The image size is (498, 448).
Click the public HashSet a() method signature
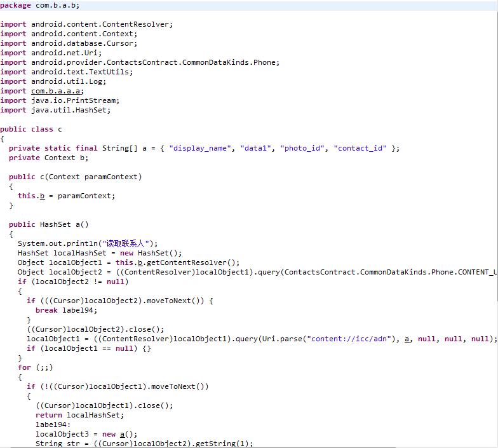pyautogui.click(x=49, y=224)
